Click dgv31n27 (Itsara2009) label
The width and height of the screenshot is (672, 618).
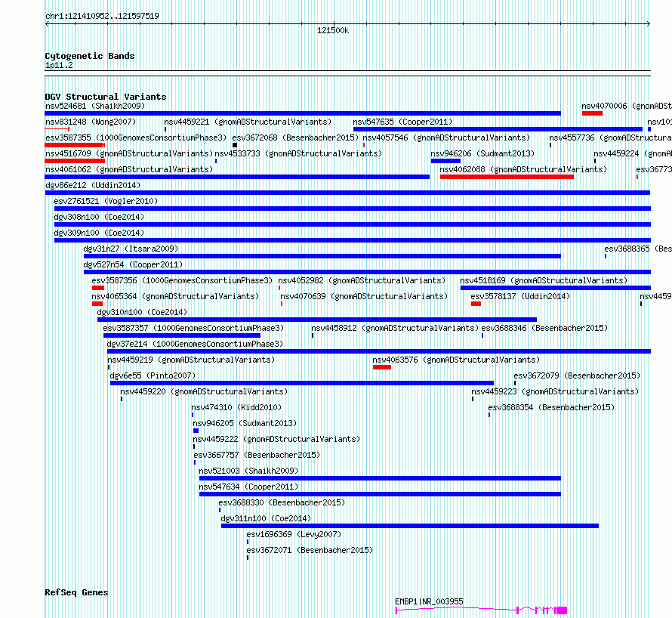point(131,249)
